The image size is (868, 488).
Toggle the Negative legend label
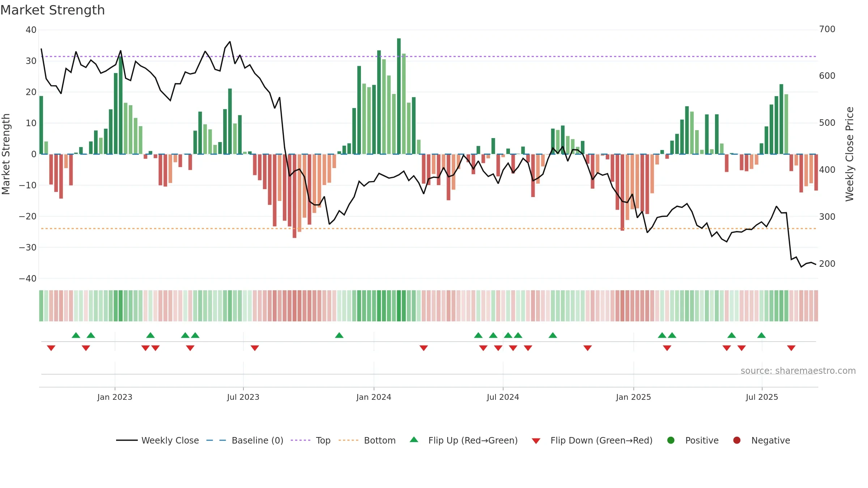[771, 440]
